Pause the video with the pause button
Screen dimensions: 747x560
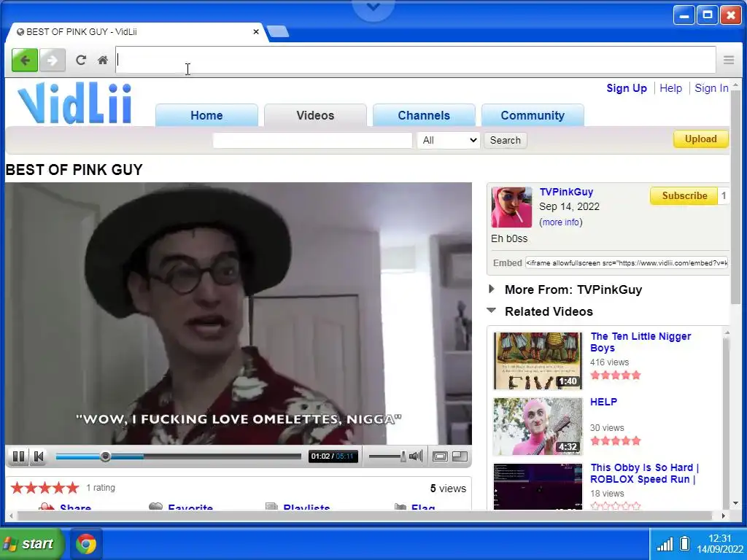click(x=18, y=456)
